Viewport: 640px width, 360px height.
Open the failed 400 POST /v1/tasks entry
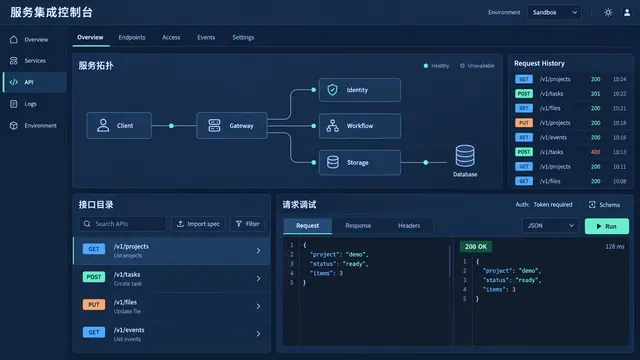pos(571,152)
